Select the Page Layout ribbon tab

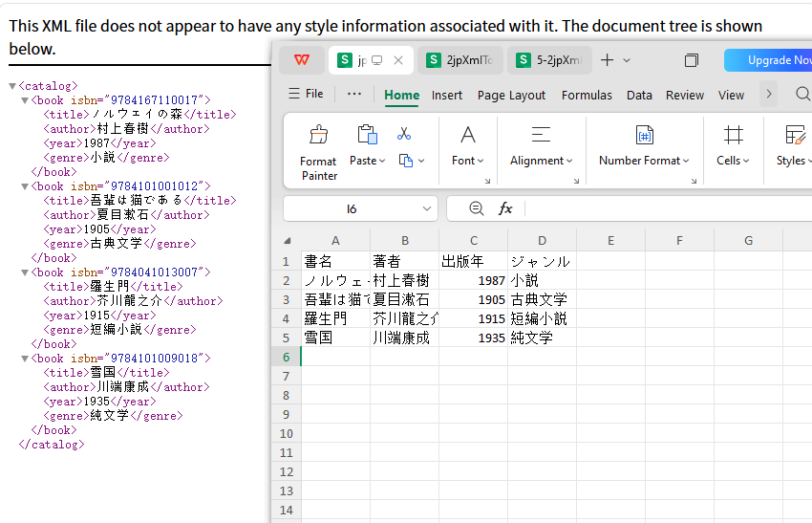[x=511, y=96]
